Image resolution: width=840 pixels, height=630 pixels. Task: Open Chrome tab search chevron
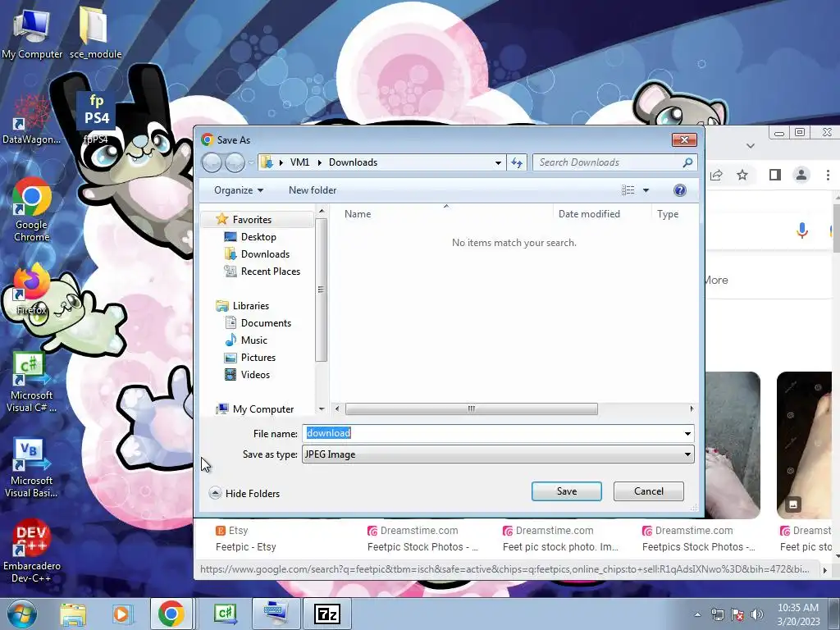click(751, 145)
